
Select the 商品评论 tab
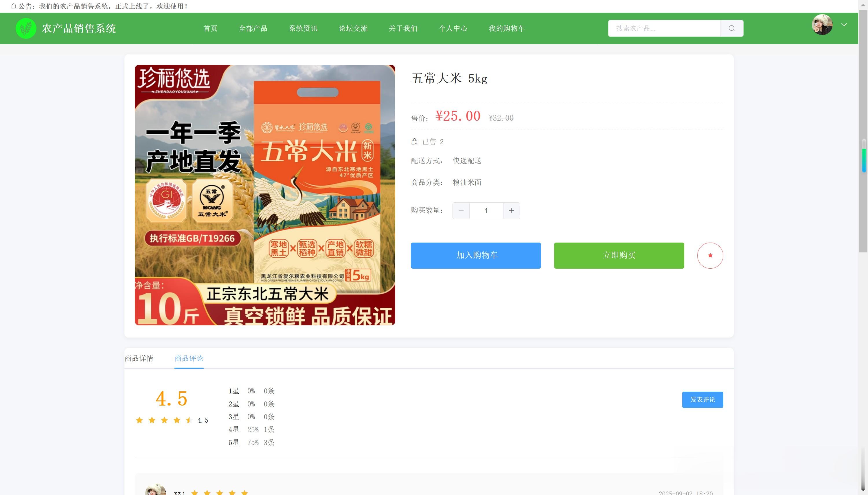coord(189,358)
